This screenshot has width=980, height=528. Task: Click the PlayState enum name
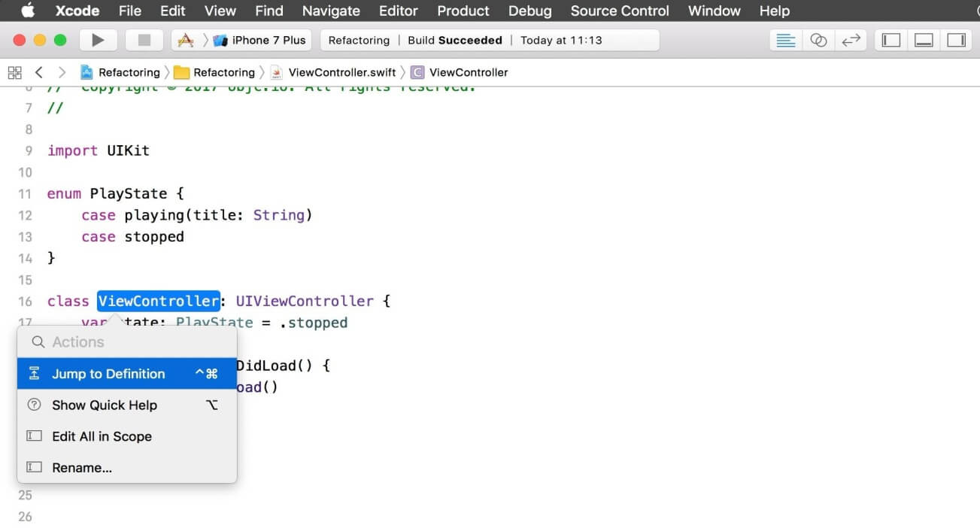[x=128, y=193]
